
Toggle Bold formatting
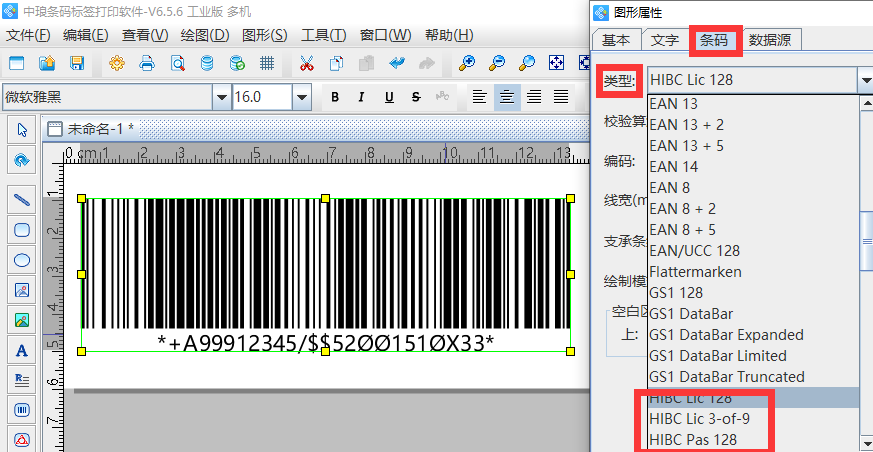point(335,97)
